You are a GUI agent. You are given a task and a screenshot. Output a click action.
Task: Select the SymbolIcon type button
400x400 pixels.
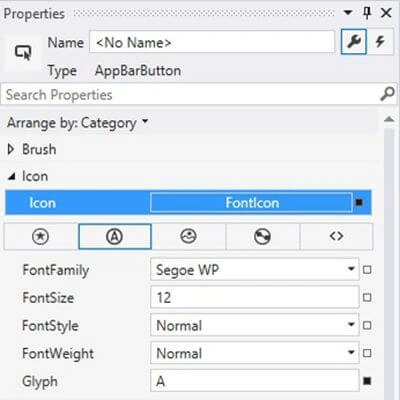tap(41, 237)
